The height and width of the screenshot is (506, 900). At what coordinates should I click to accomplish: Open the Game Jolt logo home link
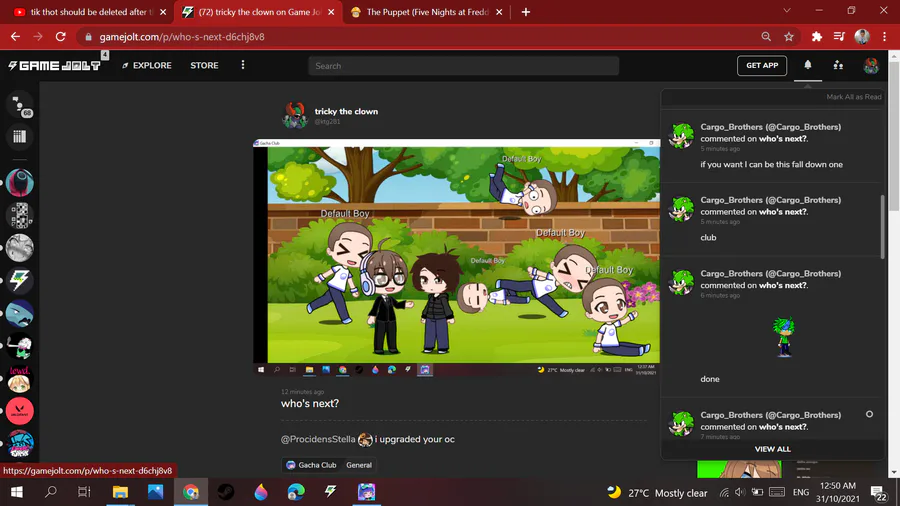tap(55, 65)
